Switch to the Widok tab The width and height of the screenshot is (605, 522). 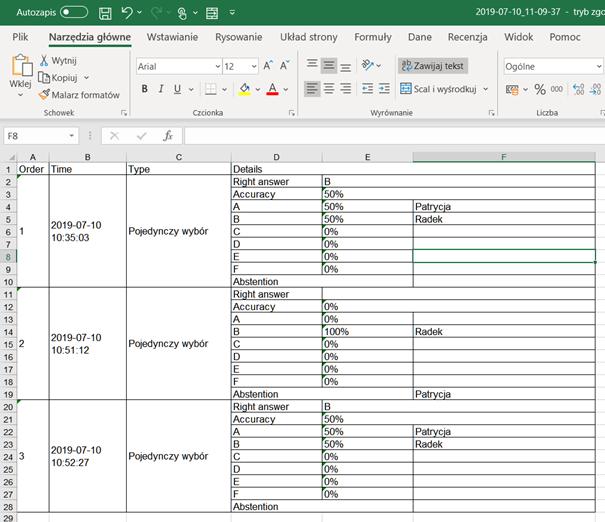[x=519, y=37]
